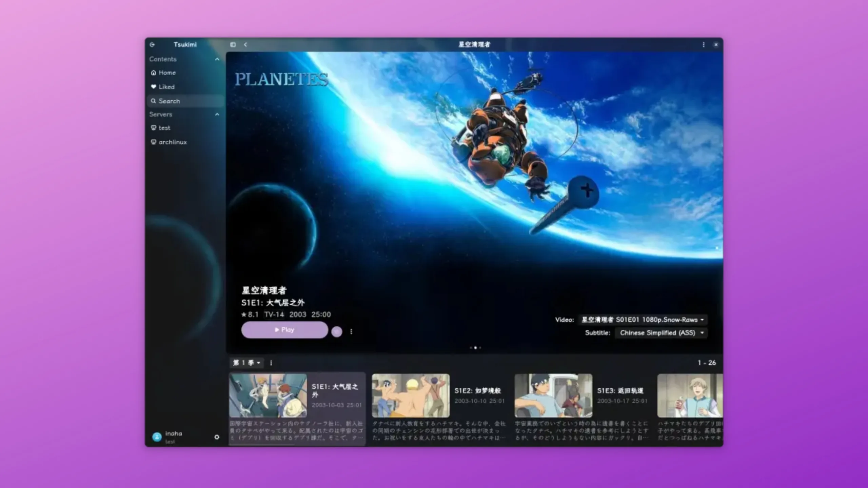This screenshot has height=488, width=868.
Task: Click the 2003-10-17 25:01 episode date
Action: click(622, 401)
